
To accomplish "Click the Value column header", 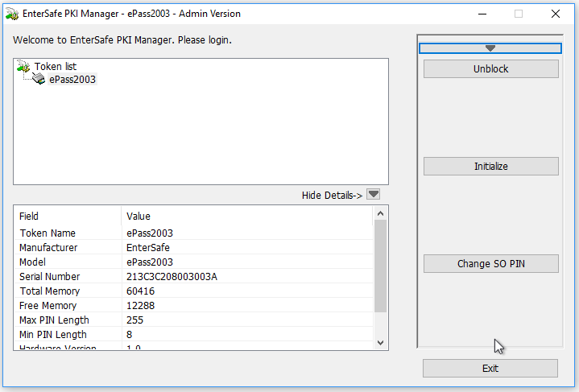I will (x=247, y=216).
